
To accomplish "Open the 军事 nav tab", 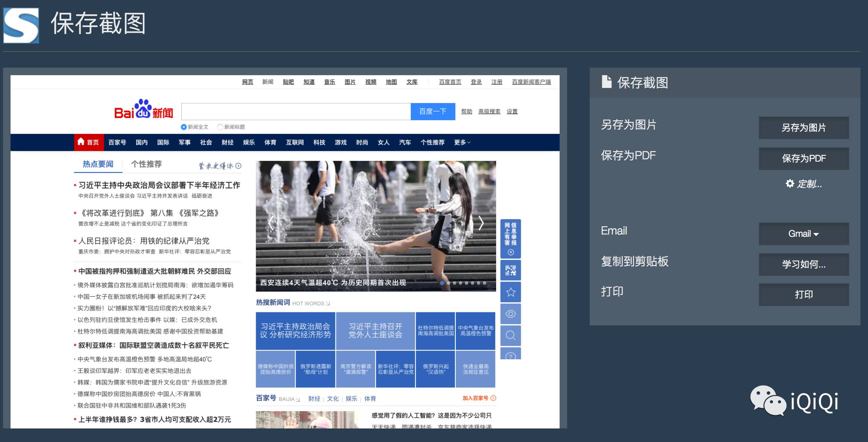I will pos(184,142).
